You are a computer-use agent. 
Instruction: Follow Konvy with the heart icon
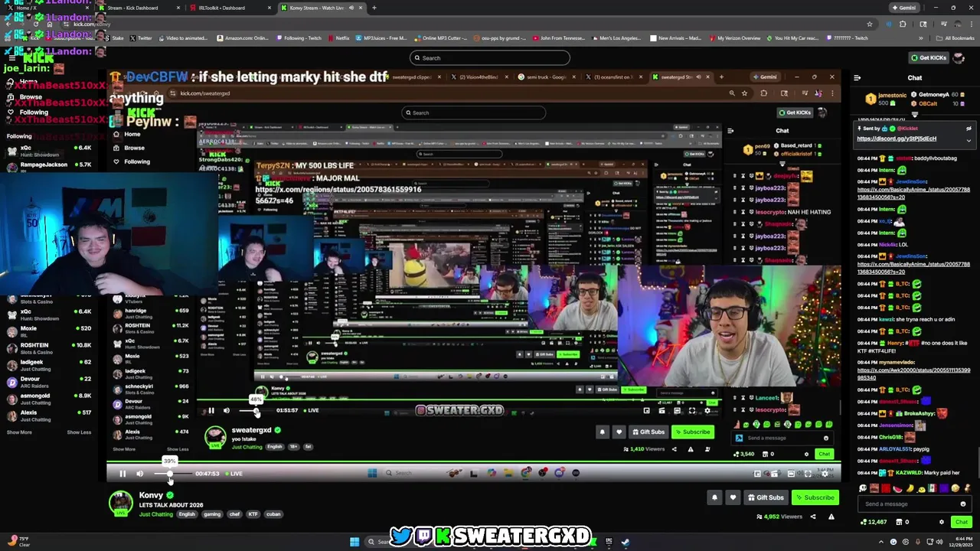tap(733, 497)
